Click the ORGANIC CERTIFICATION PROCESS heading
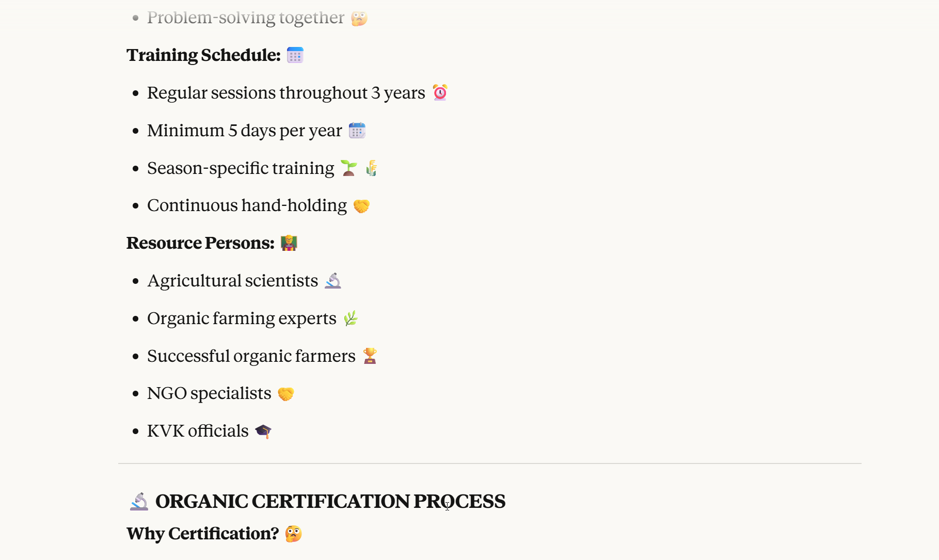The width and height of the screenshot is (939, 560). pos(330,501)
